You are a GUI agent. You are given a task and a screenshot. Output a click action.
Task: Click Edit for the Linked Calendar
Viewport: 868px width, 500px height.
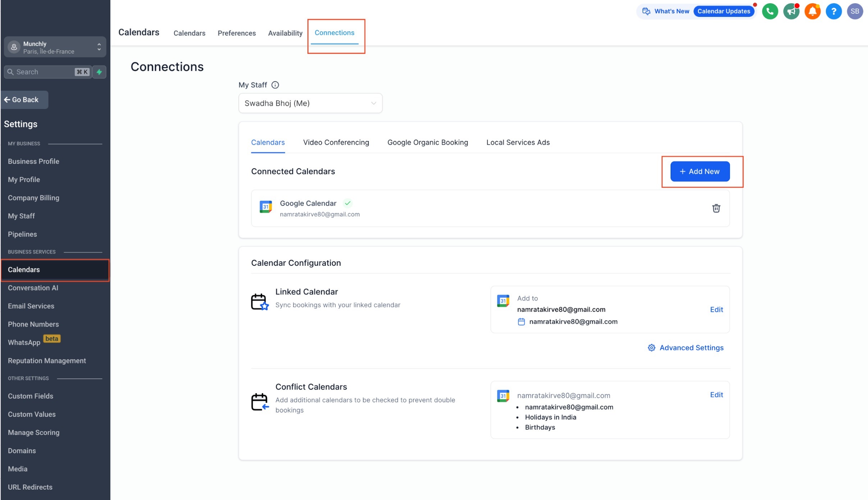click(716, 310)
